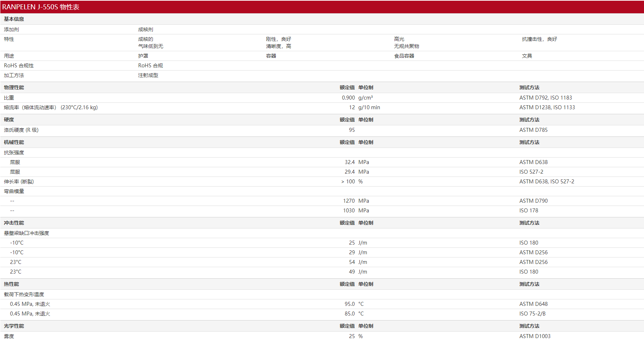
Task: Select the specific gravity value '0.900'
Action: [x=348, y=98]
